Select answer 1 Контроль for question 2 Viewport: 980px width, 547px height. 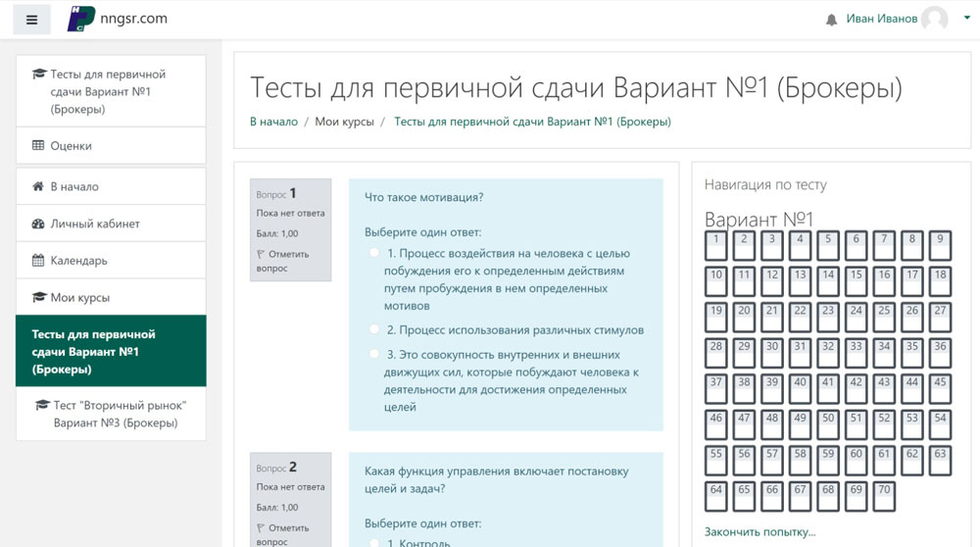pyautogui.click(x=373, y=543)
